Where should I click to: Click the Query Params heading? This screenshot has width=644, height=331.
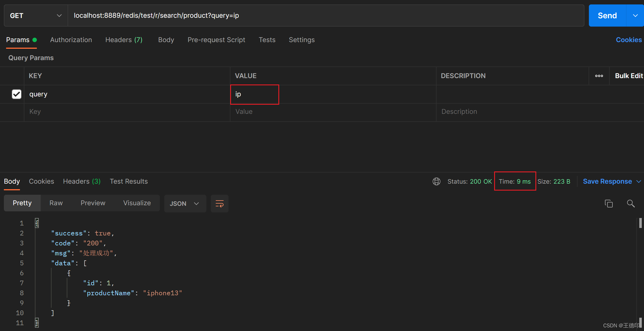tap(31, 58)
